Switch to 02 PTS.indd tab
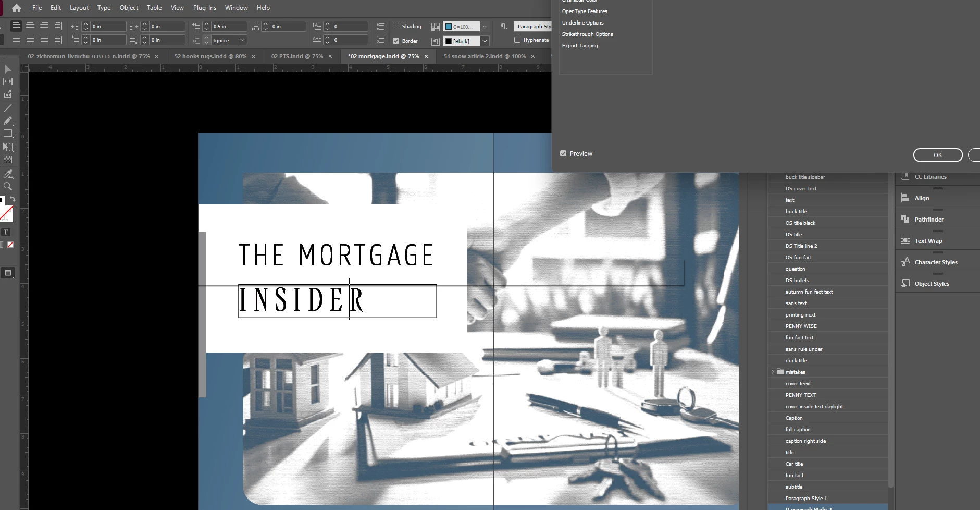 pos(297,56)
